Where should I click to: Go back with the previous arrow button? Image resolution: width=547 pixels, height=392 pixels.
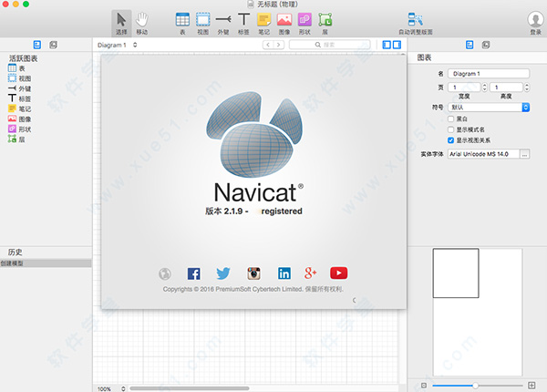click(268, 45)
